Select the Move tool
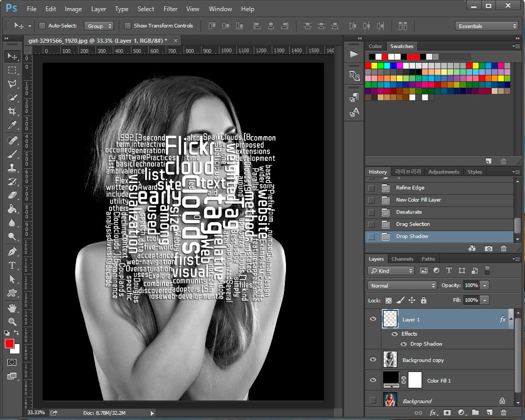525x420 pixels. (12, 56)
